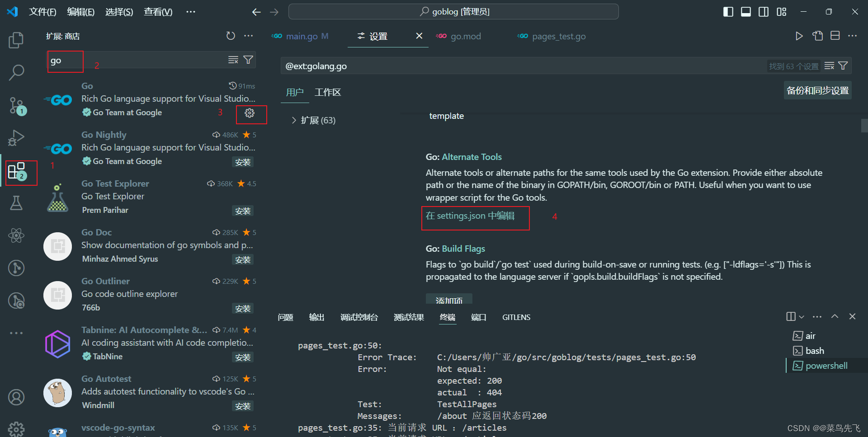Open the 查看(V) menu
868x437 pixels.
pos(158,12)
